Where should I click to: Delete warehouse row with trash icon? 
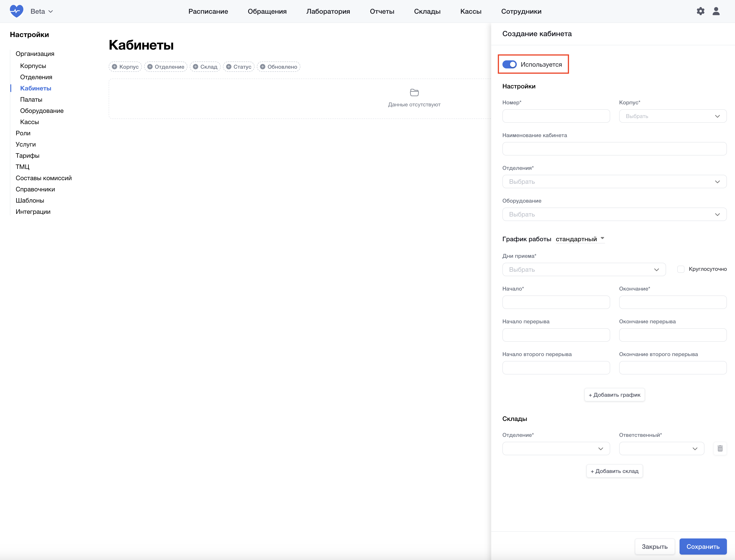720,448
